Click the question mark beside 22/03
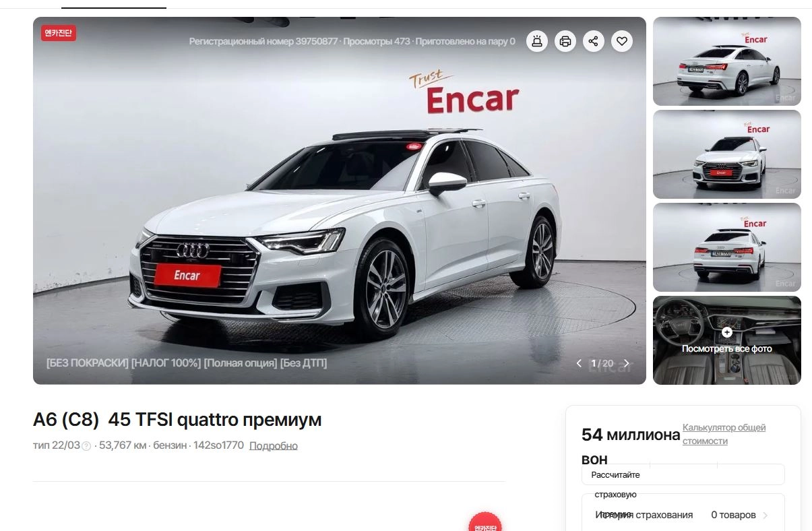The height and width of the screenshot is (531, 812). pos(86,446)
